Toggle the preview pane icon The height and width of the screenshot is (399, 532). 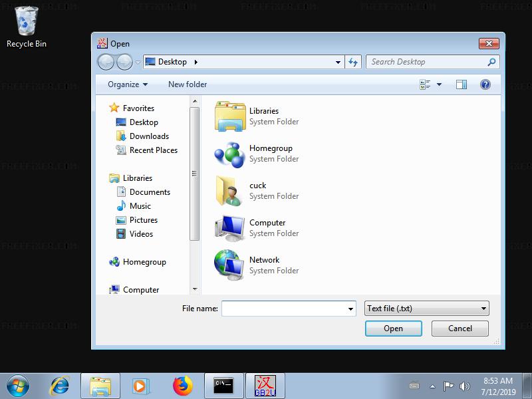click(461, 84)
